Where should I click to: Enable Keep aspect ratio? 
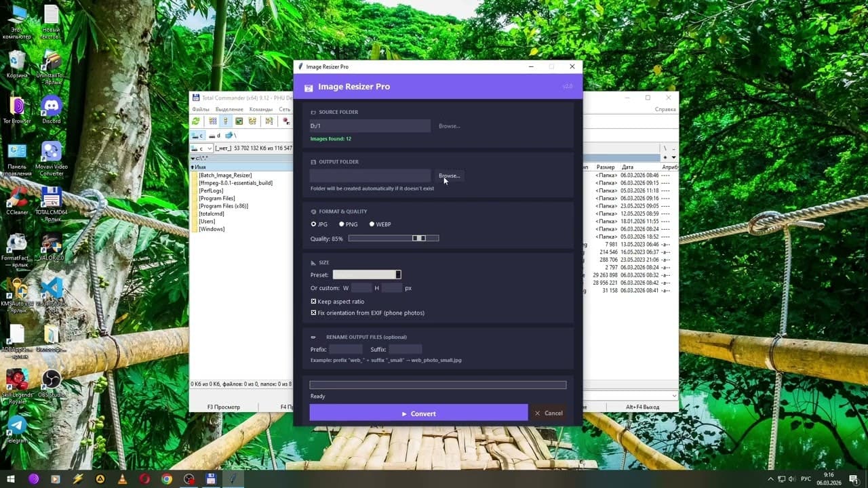point(314,302)
